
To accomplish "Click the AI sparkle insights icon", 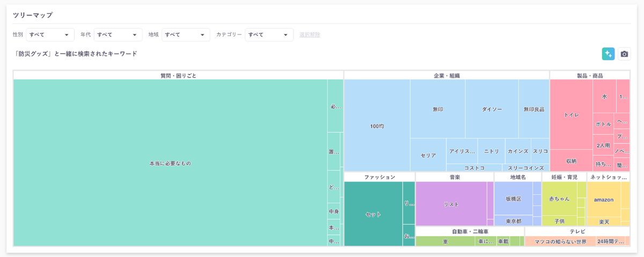I will pyautogui.click(x=608, y=54).
